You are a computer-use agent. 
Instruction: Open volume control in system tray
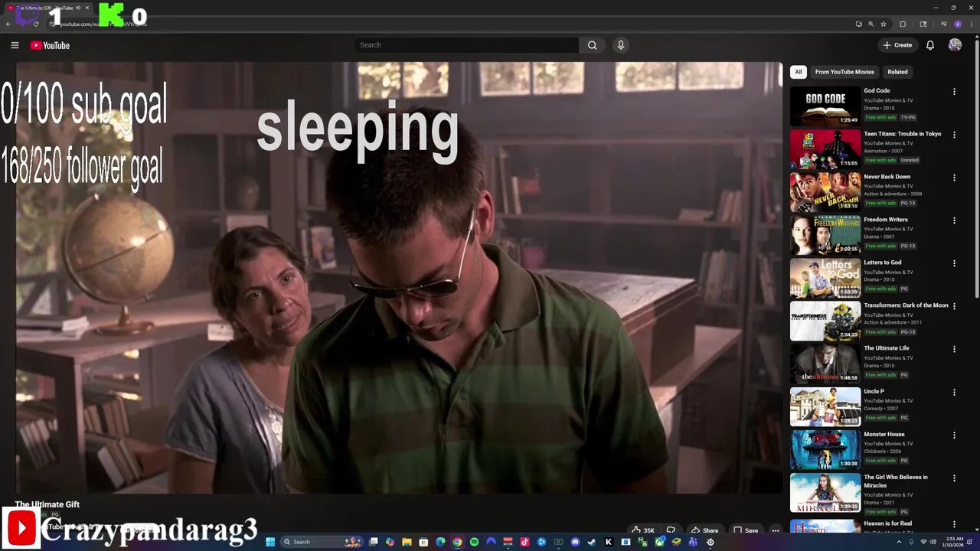933,542
